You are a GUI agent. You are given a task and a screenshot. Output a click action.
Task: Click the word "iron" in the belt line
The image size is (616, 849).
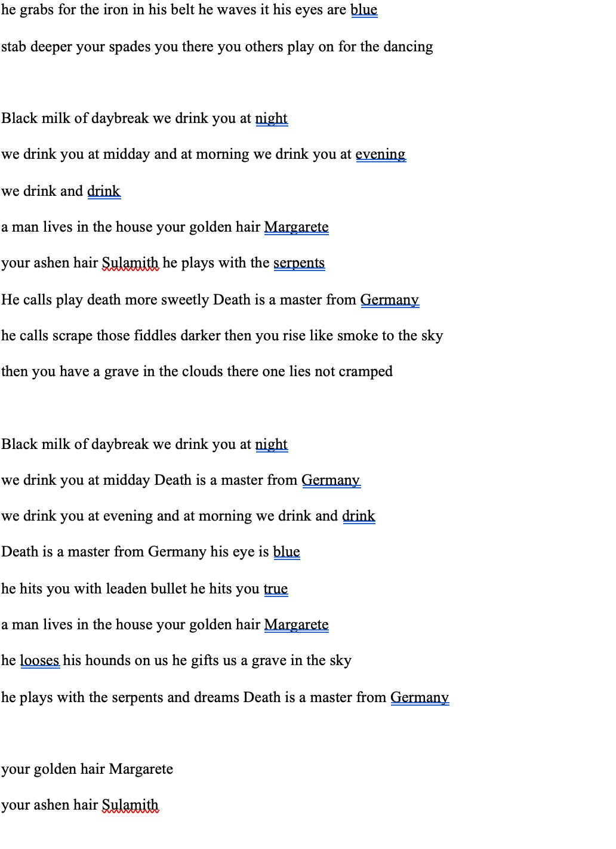click(x=117, y=10)
